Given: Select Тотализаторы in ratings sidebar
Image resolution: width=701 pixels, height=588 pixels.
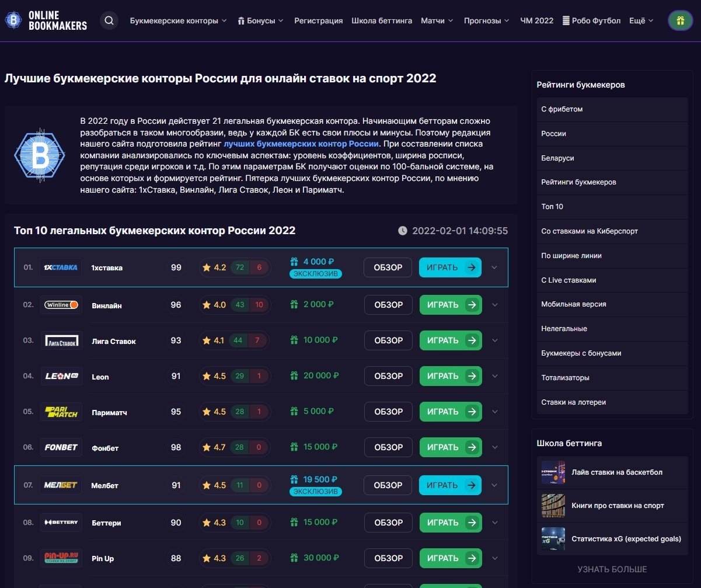Looking at the screenshot, I should click(x=612, y=378).
